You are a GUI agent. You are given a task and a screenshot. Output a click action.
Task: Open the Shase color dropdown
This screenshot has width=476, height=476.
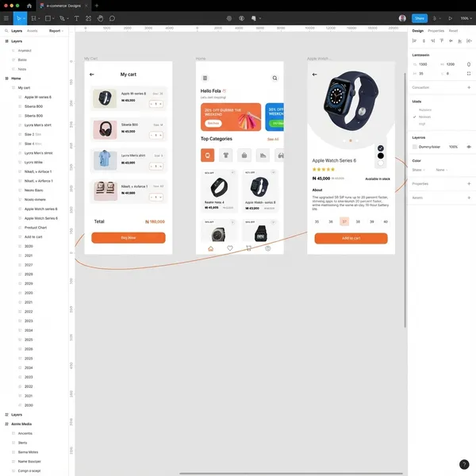pos(419,170)
